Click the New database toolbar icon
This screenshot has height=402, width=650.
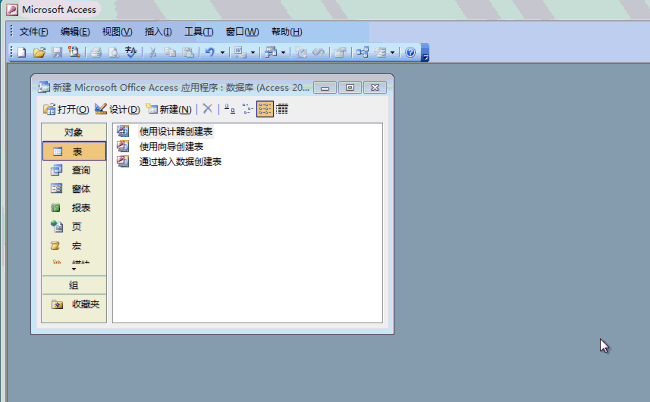tap(22, 53)
